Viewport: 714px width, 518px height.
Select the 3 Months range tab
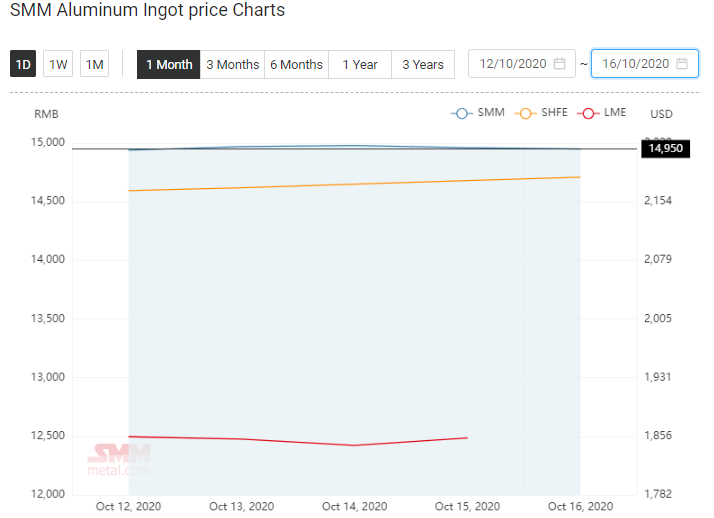coord(232,64)
